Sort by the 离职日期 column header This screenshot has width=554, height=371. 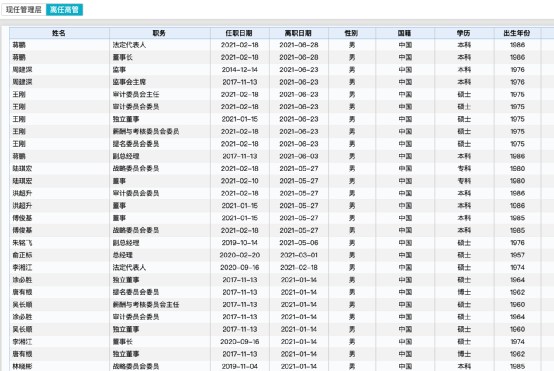click(299, 33)
